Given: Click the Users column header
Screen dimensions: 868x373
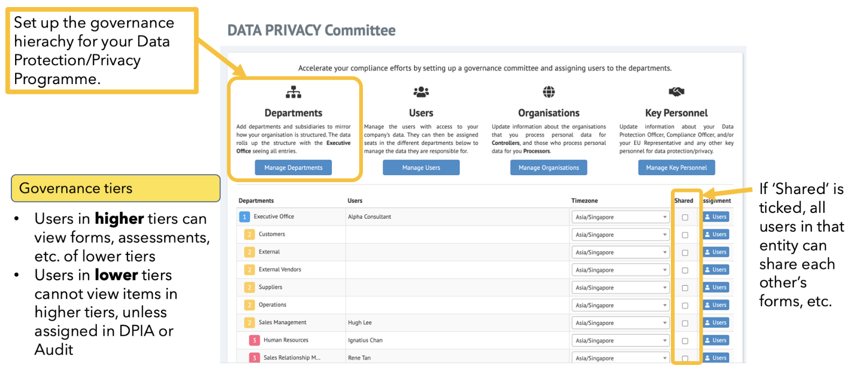Looking at the screenshot, I should pyautogui.click(x=355, y=201).
